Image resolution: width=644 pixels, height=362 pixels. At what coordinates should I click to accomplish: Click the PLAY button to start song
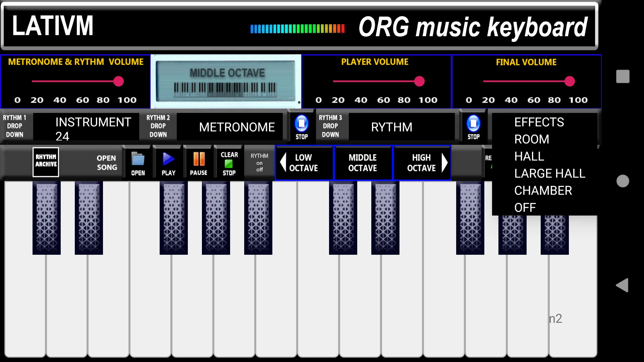point(168,163)
